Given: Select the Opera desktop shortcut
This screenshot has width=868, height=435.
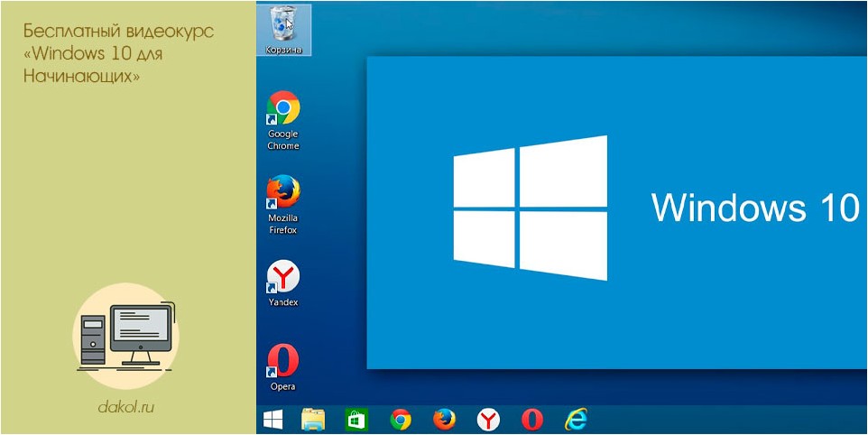Looking at the screenshot, I should click(x=283, y=367).
